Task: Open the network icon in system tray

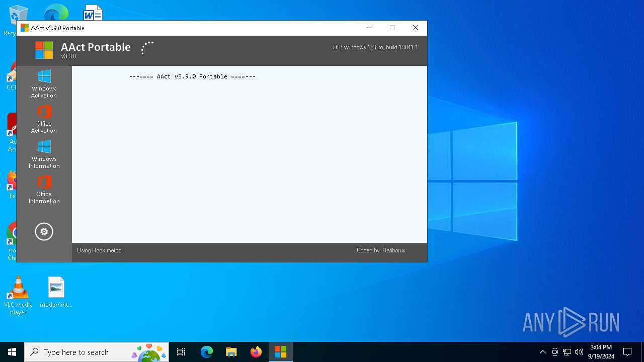Action: (567, 352)
